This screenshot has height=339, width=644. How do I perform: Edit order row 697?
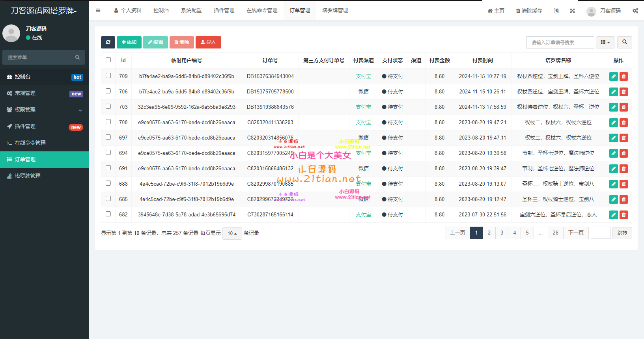click(614, 138)
